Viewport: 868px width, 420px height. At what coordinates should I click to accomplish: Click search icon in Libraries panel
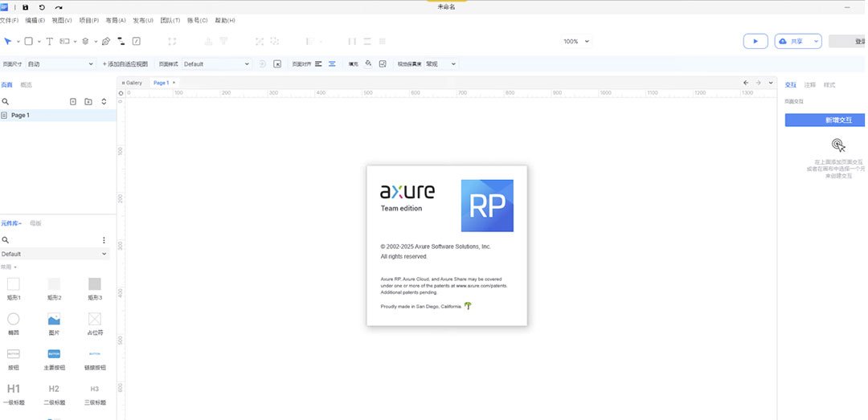(x=5, y=240)
